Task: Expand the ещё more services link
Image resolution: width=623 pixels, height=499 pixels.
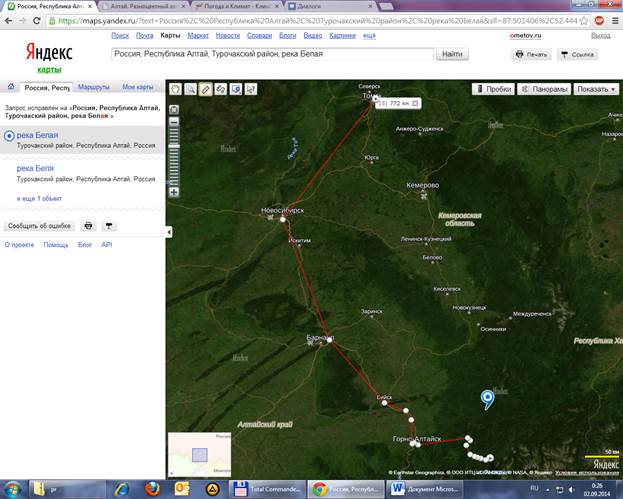Action: pos(369,35)
